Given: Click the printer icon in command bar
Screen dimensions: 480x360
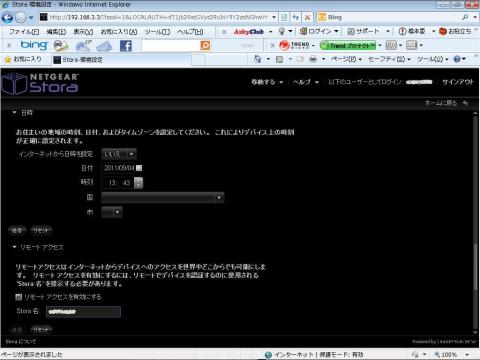Looking at the screenshot, I should 313,59.
